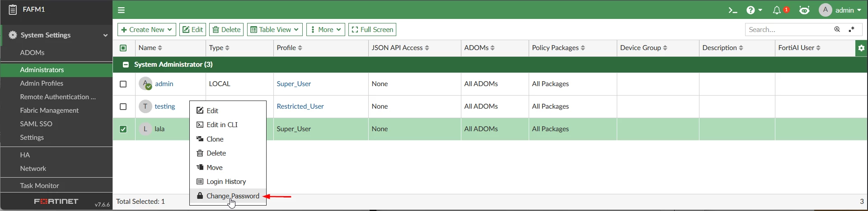Select Edit in CLI context menu item

pos(228,125)
